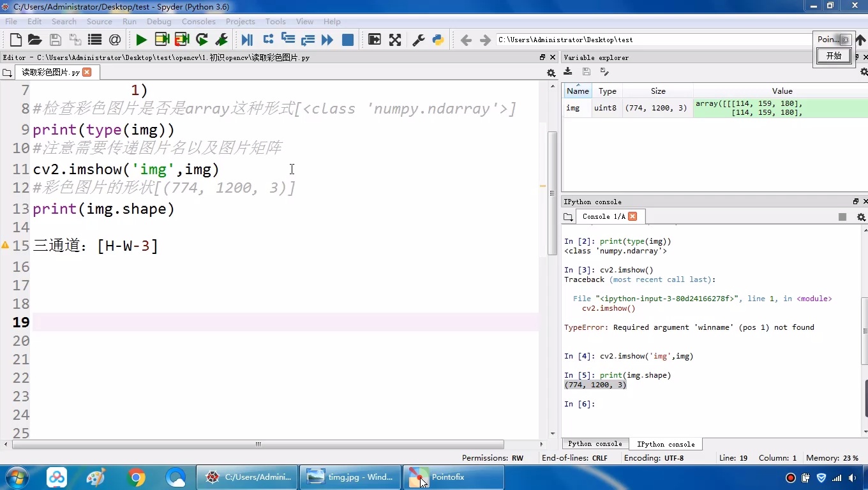The height and width of the screenshot is (490, 868).
Task: Open the Tools menu
Action: click(x=275, y=21)
